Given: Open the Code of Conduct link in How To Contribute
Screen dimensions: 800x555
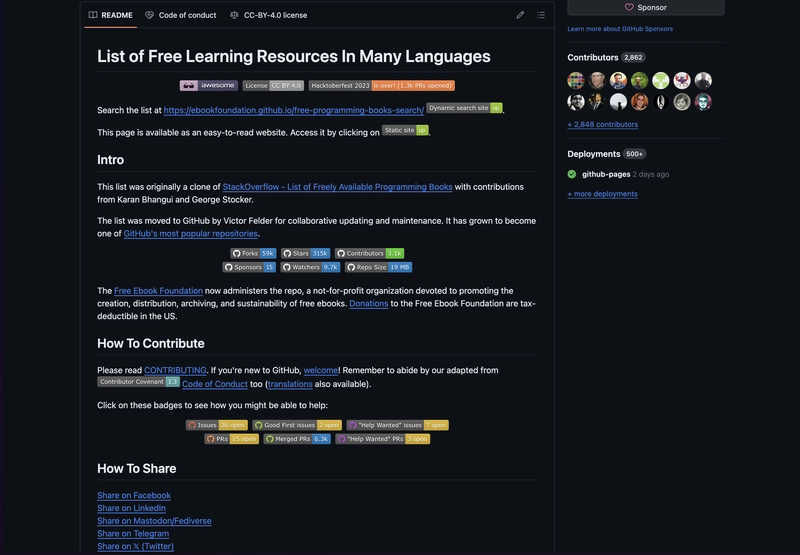Looking at the screenshot, I should point(215,384).
